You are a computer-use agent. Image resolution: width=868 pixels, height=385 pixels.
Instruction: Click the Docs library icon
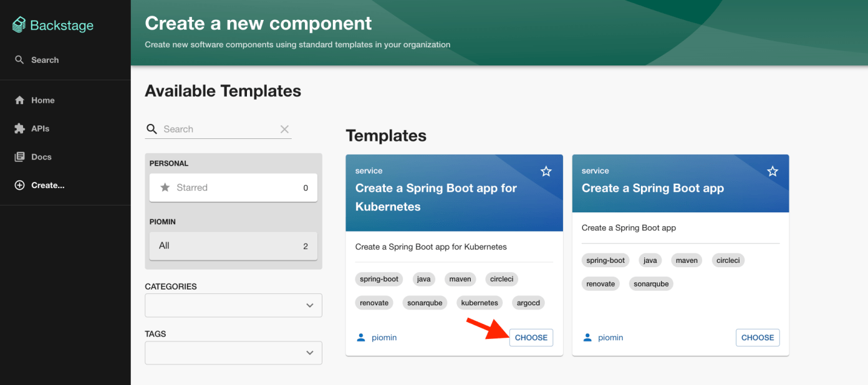point(19,157)
